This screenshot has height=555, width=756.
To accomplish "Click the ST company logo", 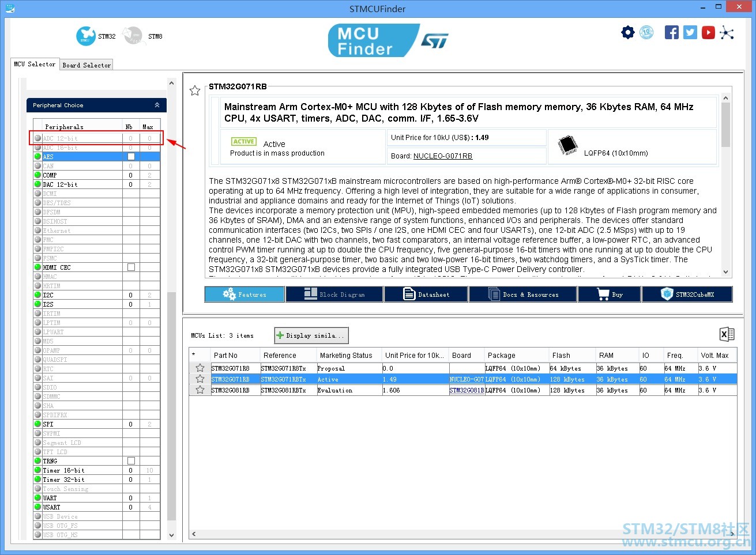I will tap(435, 40).
